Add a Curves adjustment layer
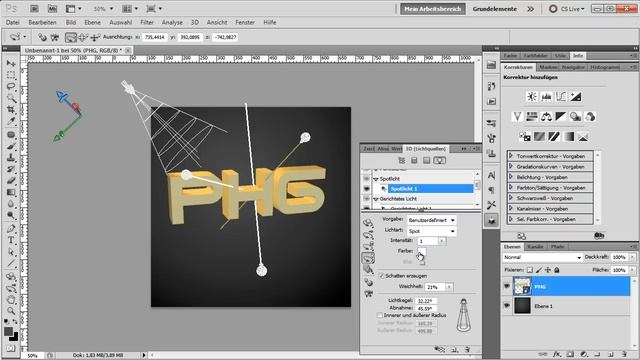This screenshot has width=640, height=360. (561, 97)
